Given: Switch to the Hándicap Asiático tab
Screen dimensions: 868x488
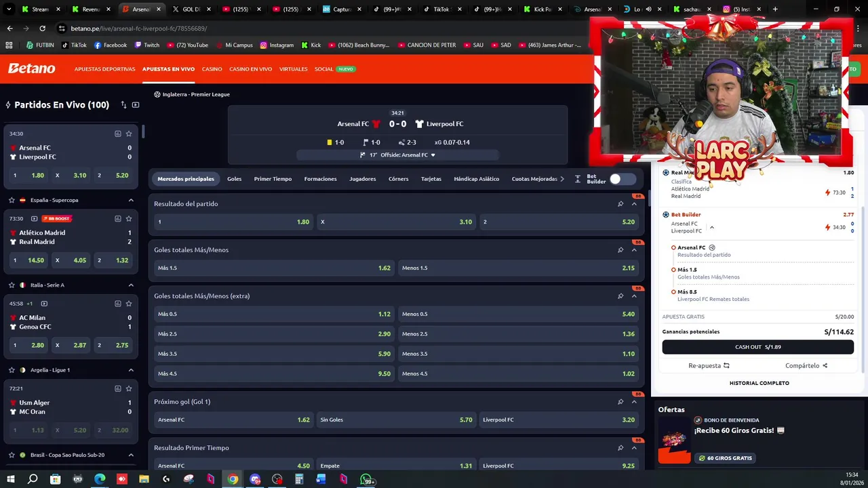Looking at the screenshot, I should pyautogui.click(x=476, y=179).
